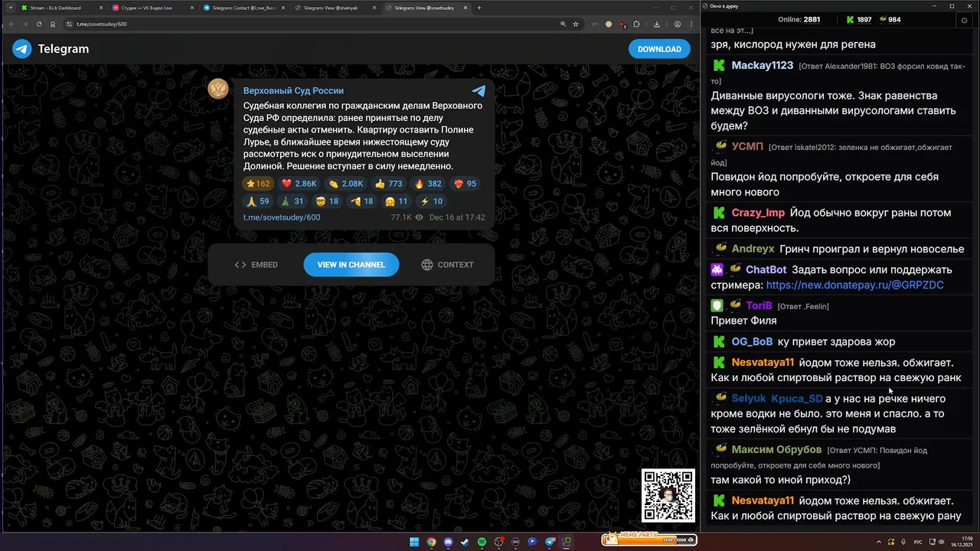Image resolution: width=980 pixels, height=551 pixels.
Task: Click the Online: 2881 counter
Action: coord(799,20)
